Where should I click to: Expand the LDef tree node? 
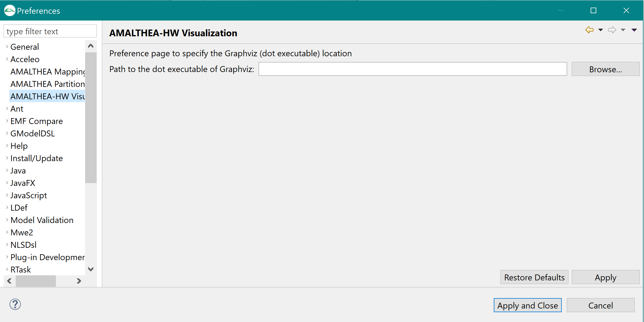7,208
